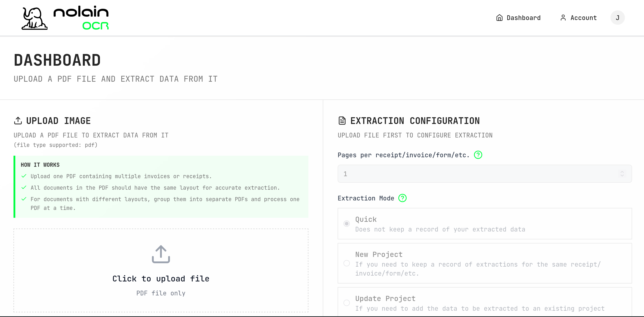
Task: Open the Account navigation item
Action: (x=583, y=18)
